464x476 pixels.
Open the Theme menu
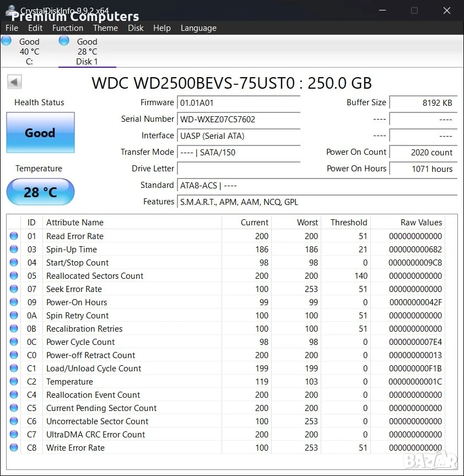coord(105,28)
